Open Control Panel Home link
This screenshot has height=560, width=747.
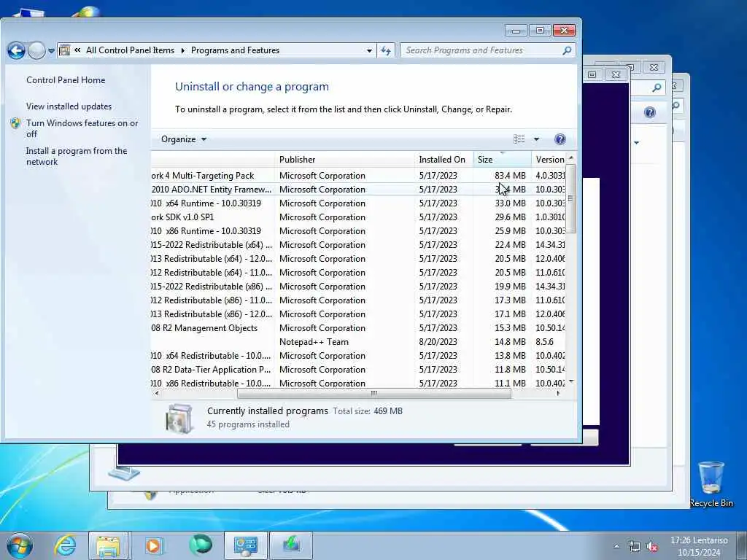tap(66, 80)
